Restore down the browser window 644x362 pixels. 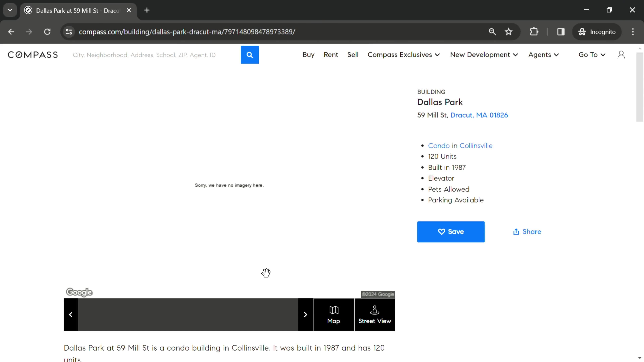coord(609,10)
